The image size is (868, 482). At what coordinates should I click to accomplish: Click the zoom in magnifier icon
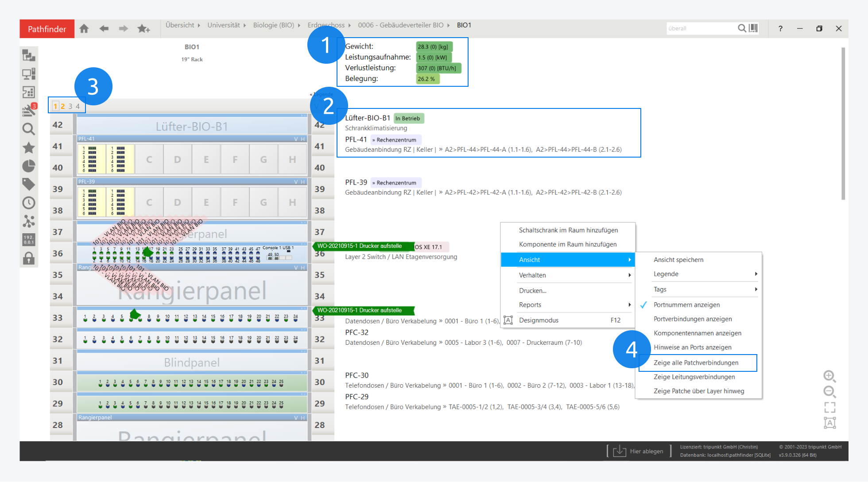[829, 376]
